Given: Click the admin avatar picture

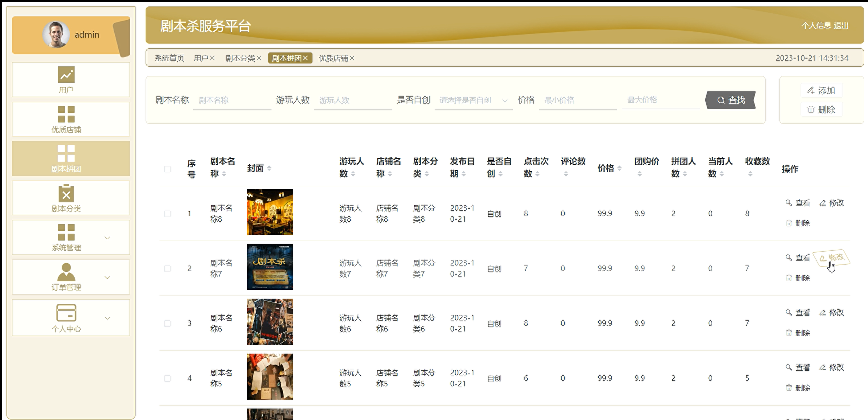Looking at the screenshot, I should [56, 34].
